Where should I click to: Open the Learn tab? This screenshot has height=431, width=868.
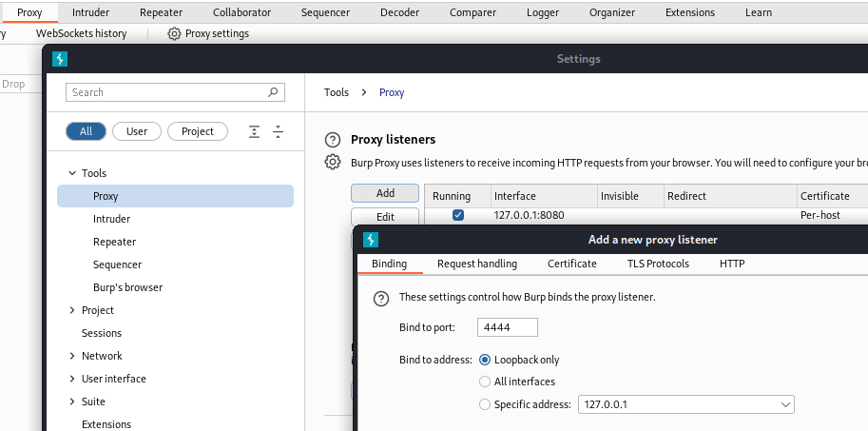759,12
